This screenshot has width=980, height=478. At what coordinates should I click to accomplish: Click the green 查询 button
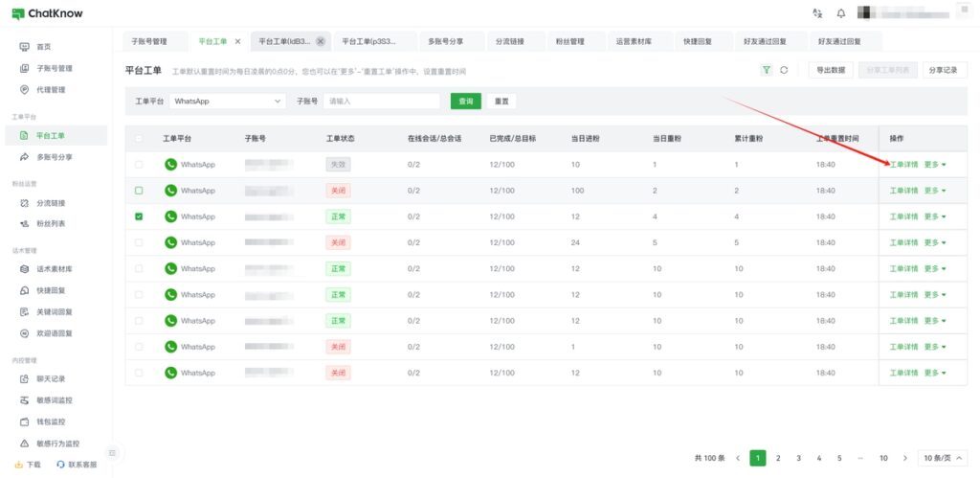[466, 102]
